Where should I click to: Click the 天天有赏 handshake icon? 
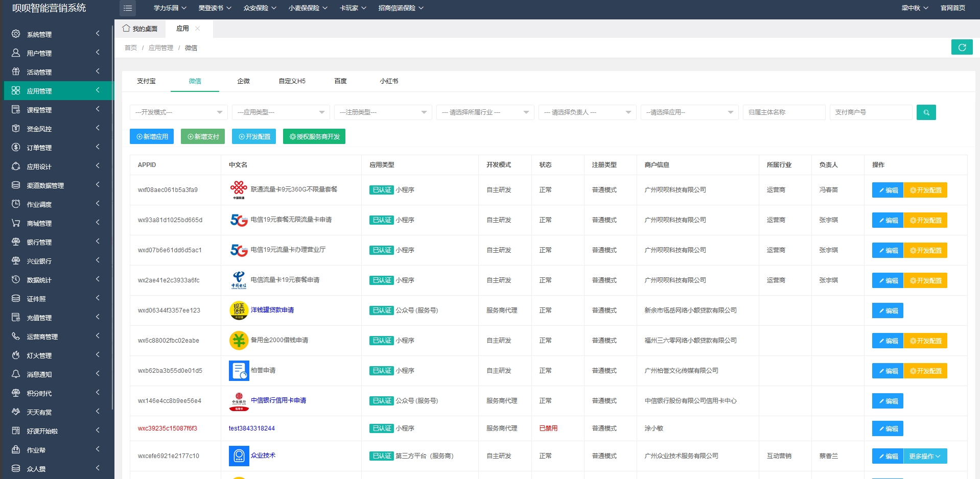pyautogui.click(x=16, y=412)
